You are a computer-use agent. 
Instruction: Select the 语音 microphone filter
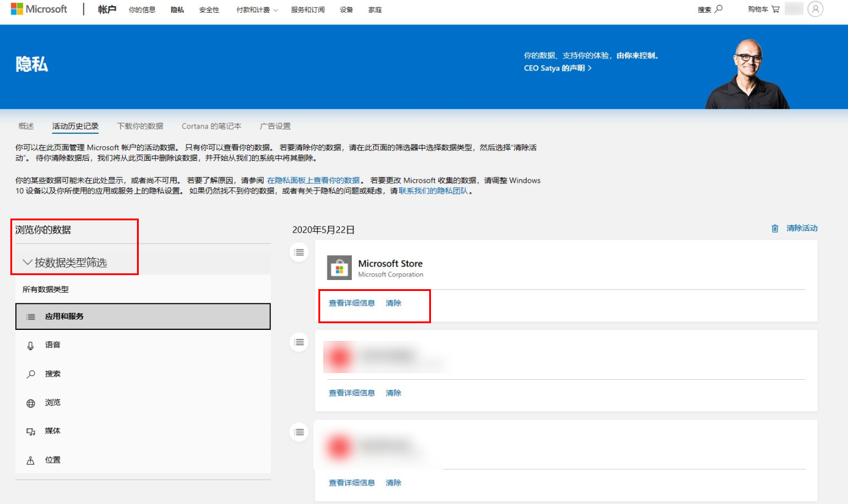pos(52,345)
